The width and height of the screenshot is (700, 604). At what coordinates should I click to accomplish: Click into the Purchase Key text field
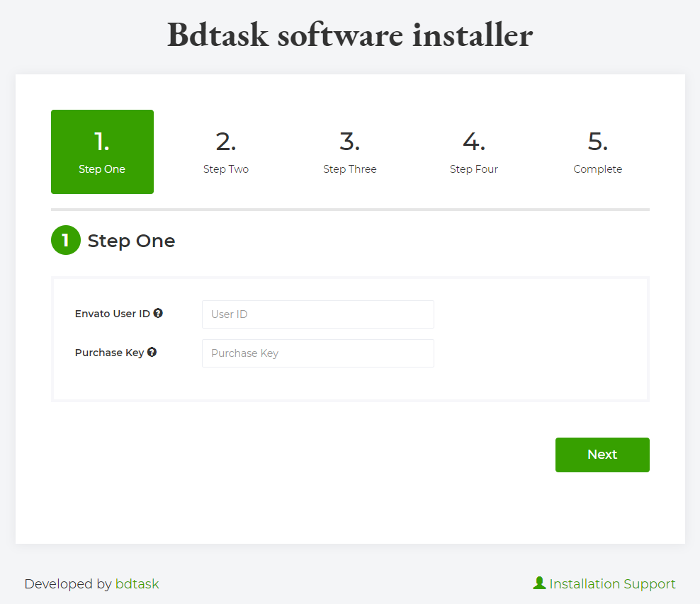pyautogui.click(x=317, y=353)
